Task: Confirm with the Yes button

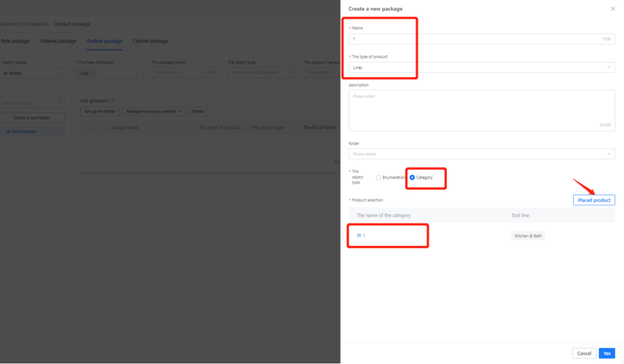Action: point(607,353)
